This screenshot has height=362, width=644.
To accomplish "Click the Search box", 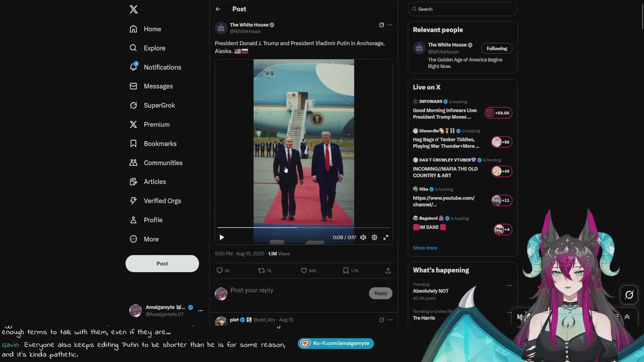I will tap(462, 9).
